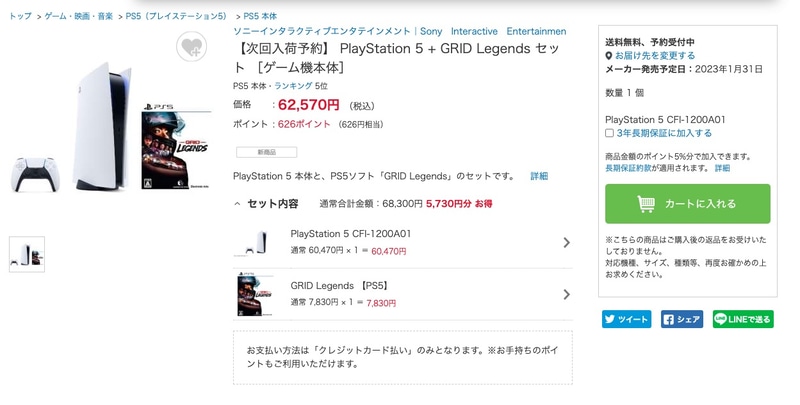Viewport: 800px width, 405px height.
Task: Click the product title PlayStation 5 + GRID Legends
Action: click(x=397, y=58)
